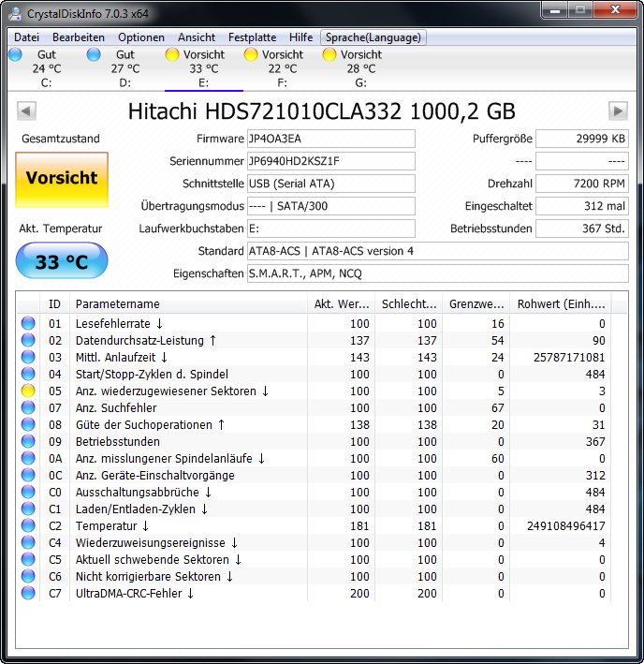Click raw value 249108496417 in Temperatur row
644x664 pixels.
tap(565, 526)
